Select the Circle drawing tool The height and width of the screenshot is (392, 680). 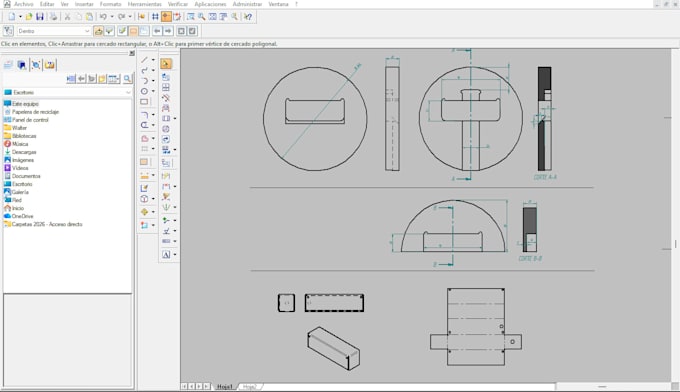[x=144, y=91]
